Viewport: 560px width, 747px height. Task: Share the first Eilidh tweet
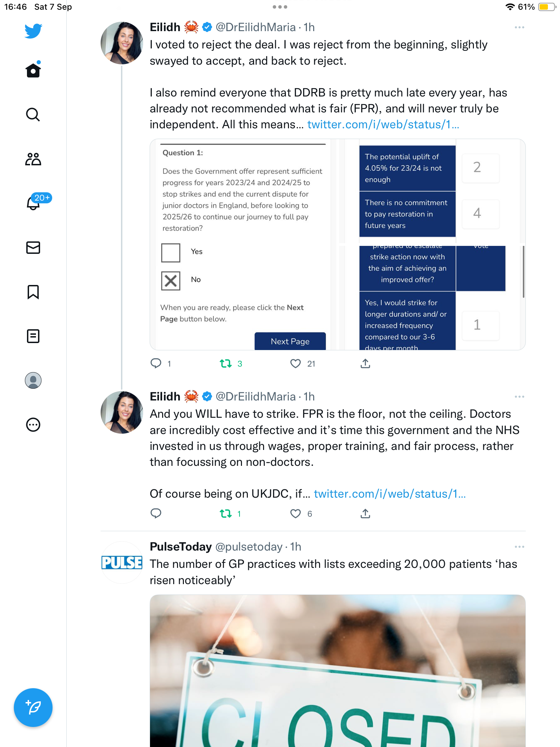pyautogui.click(x=365, y=363)
